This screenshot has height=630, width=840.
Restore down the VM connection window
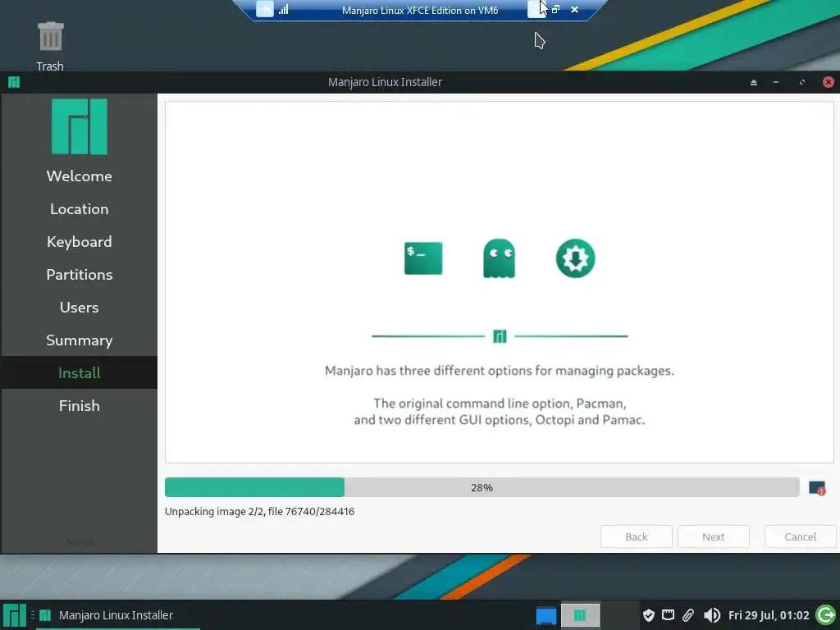click(555, 10)
